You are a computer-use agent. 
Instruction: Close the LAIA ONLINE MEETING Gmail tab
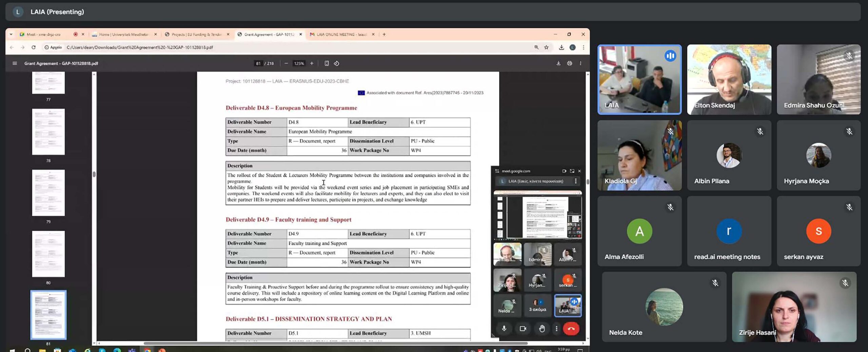tap(373, 34)
